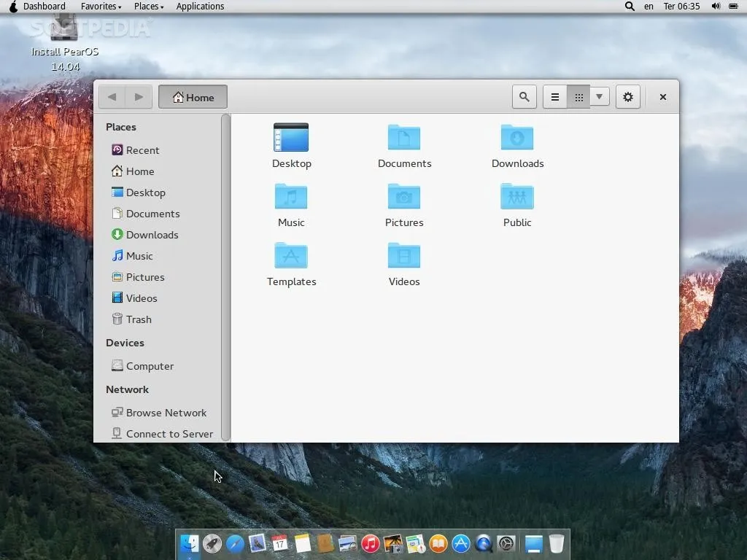Select the Pictures folder icon

point(404,205)
